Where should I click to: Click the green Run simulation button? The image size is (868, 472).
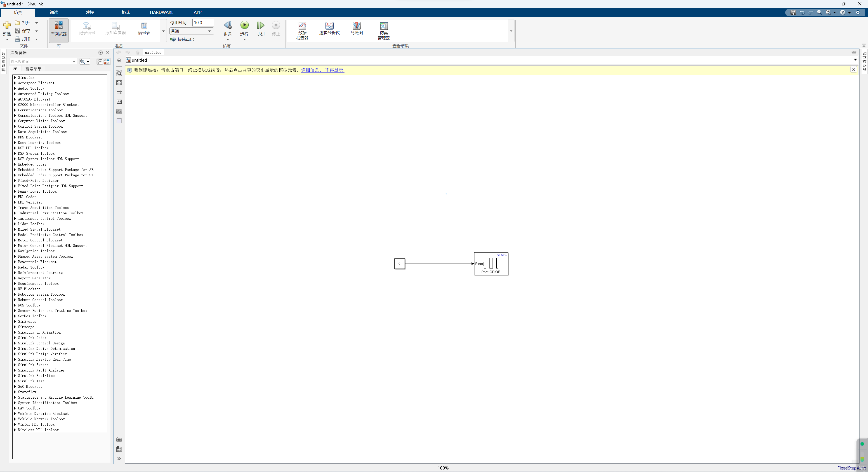coord(244,25)
